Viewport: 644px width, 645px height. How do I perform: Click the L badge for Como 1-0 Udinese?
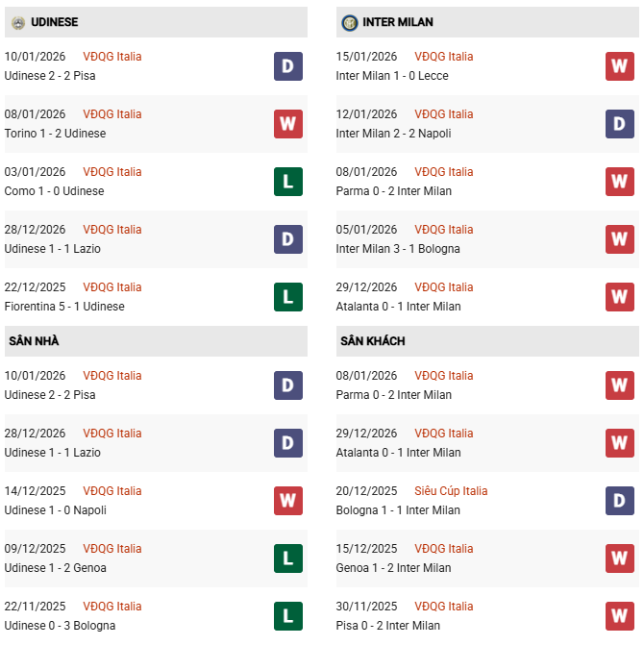point(287,182)
